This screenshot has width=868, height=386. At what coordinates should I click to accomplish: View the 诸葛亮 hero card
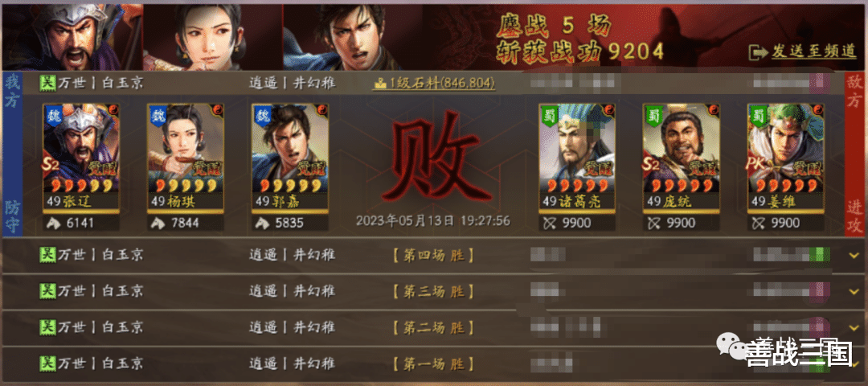[577, 158]
